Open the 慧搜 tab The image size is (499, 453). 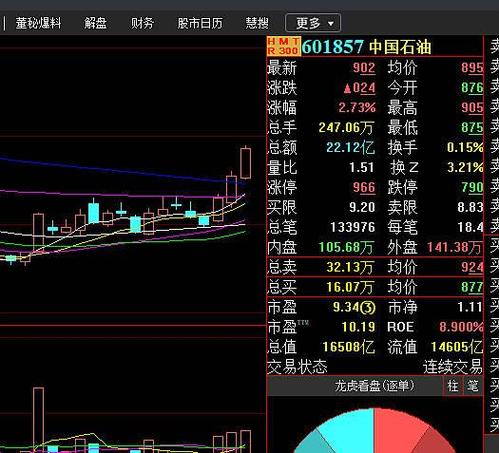257,23
